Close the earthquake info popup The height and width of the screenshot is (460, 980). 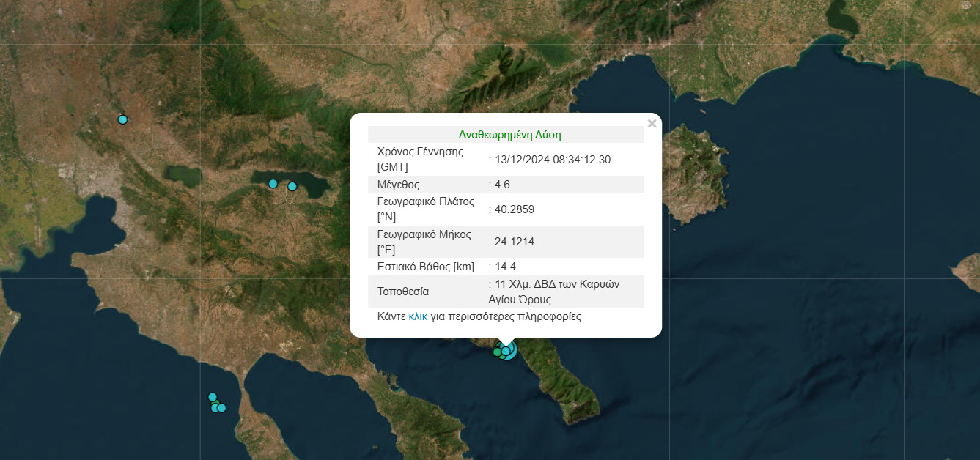click(x=652, y=124)
